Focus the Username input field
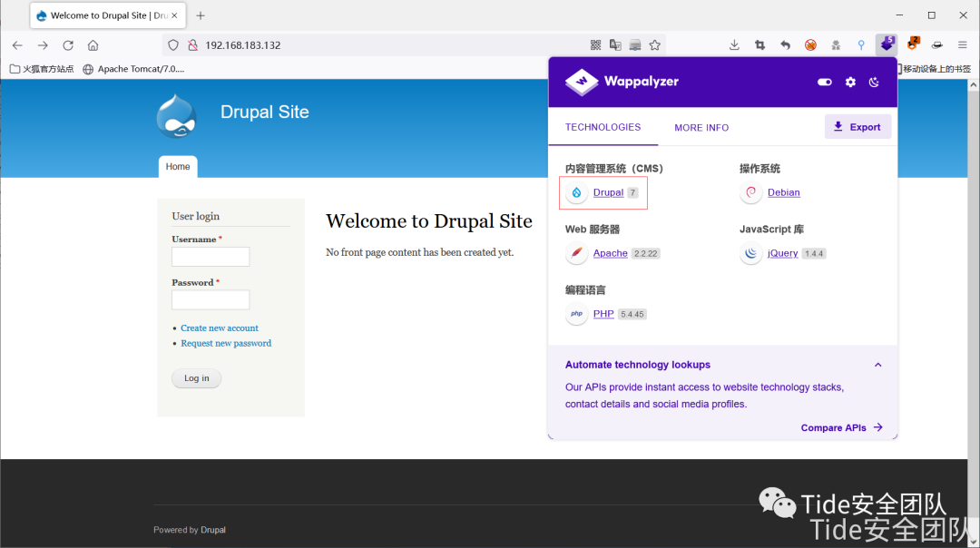 point(211,257)
